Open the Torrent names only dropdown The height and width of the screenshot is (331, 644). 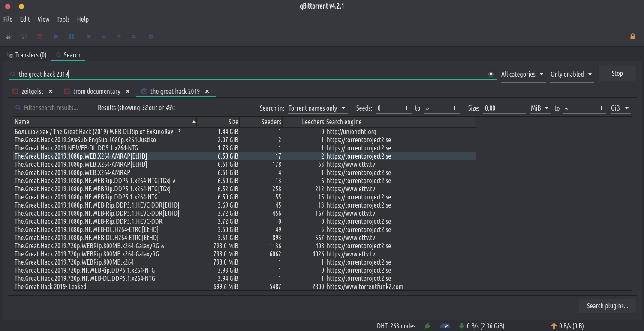point(317,108)
